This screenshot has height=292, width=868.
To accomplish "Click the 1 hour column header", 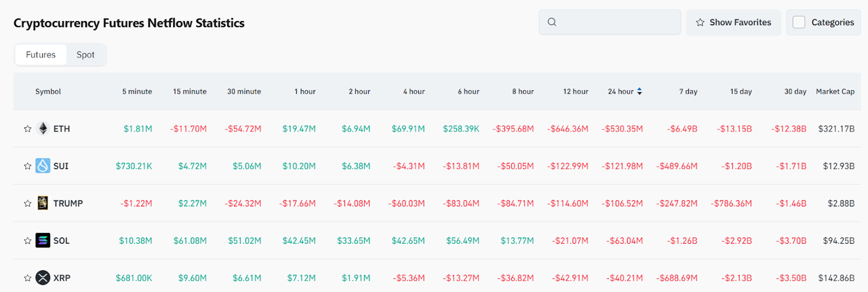I will point(304,91).
